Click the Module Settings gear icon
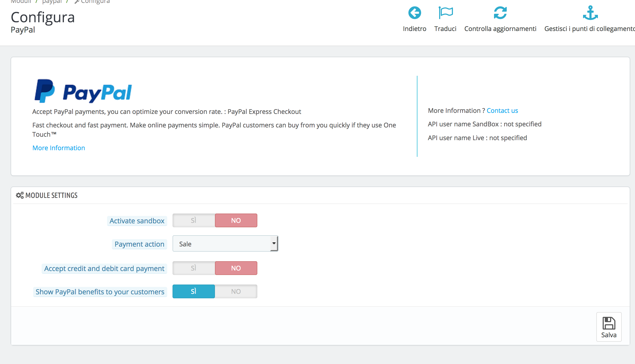 (x=20, y=195)
